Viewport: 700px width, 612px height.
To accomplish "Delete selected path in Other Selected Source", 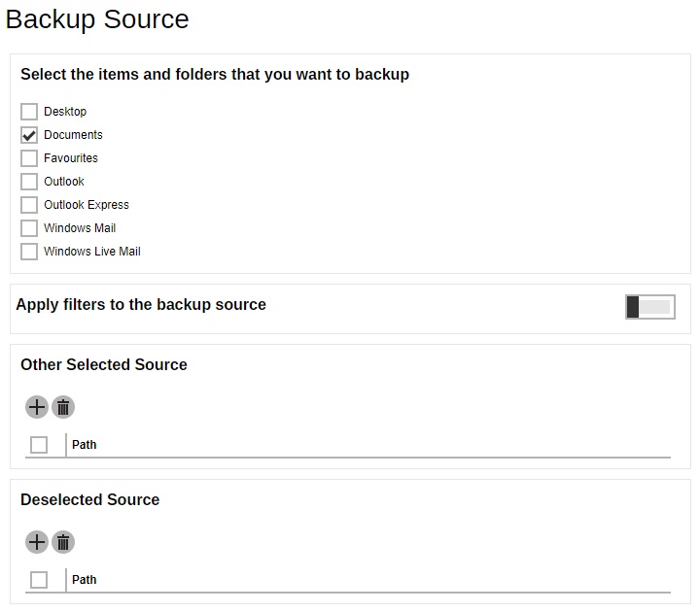I will (63, 407).
